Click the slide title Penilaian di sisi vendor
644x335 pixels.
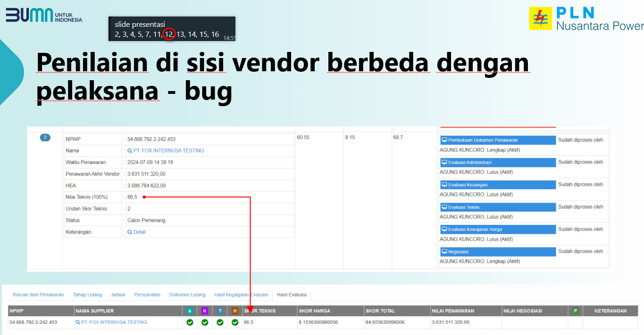283,76
